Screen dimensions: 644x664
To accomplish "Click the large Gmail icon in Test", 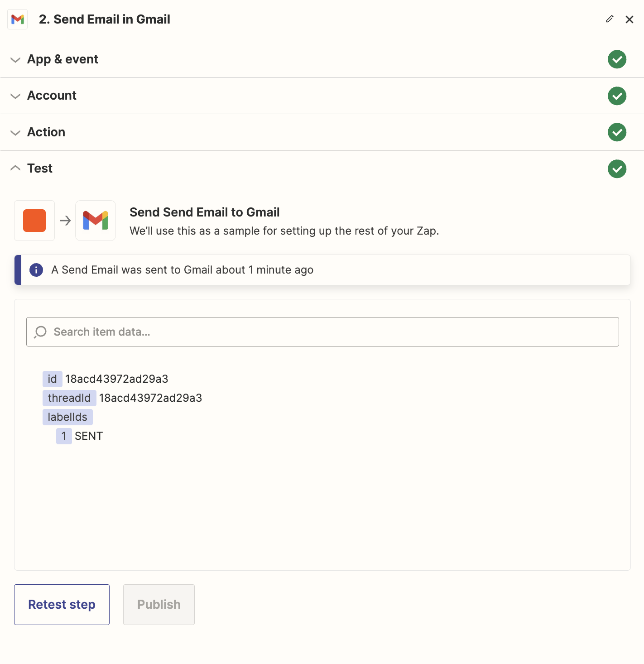I will (96, 221).
